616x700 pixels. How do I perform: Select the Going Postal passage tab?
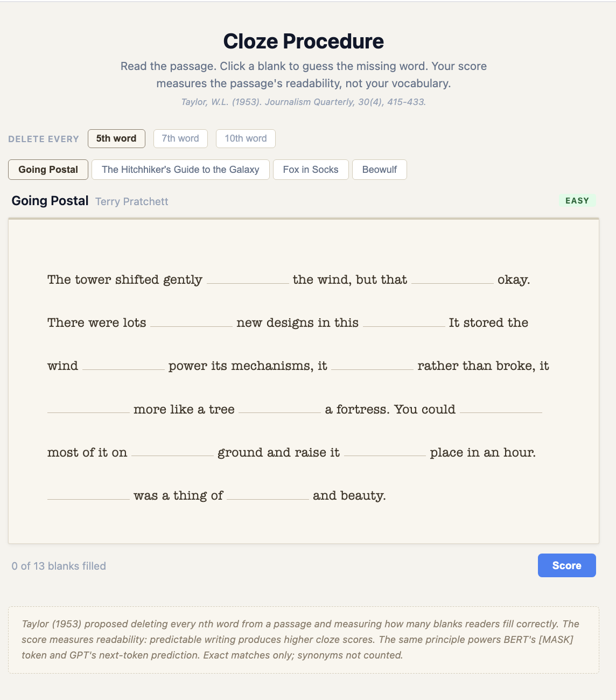(x=48, y=169)
